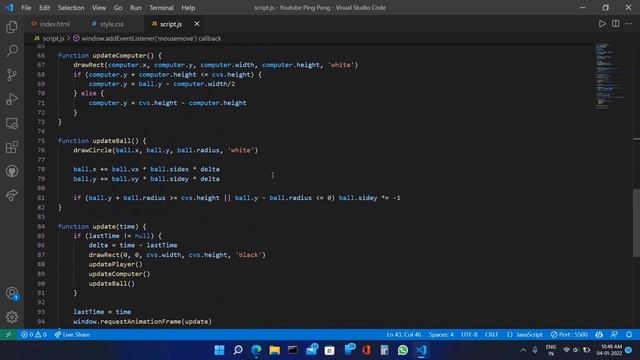Click the Copilot-style icon in status bar
This screenshot has height=360, width=640.
pyautogui.click(x=599, y=334)
